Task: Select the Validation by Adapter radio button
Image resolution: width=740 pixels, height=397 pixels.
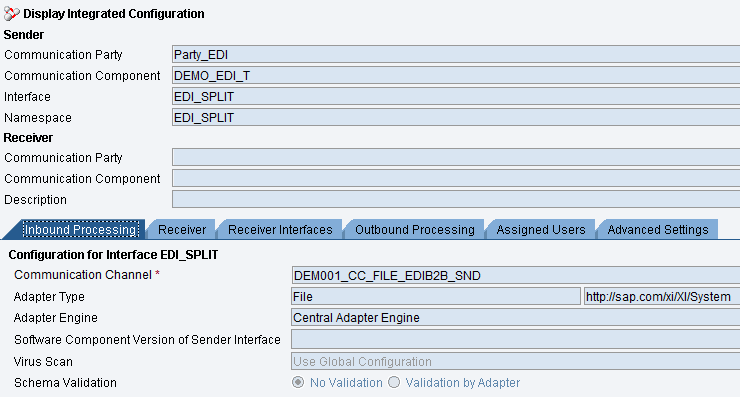Action: pyautogui.click(x=394, y=382)
